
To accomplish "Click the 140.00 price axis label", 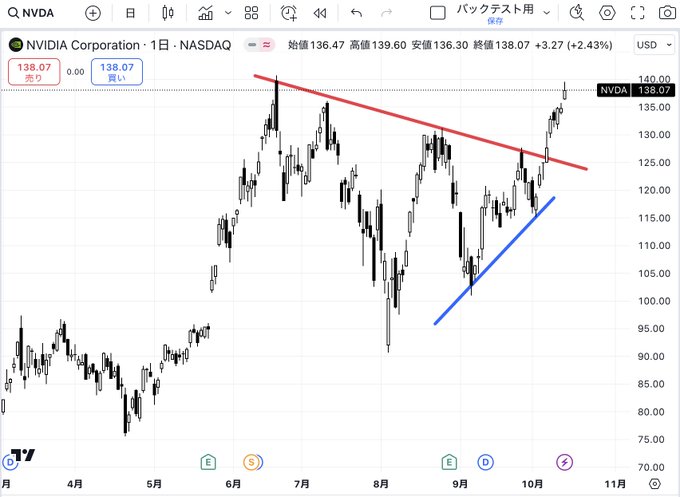I will (x=654, y=79).
